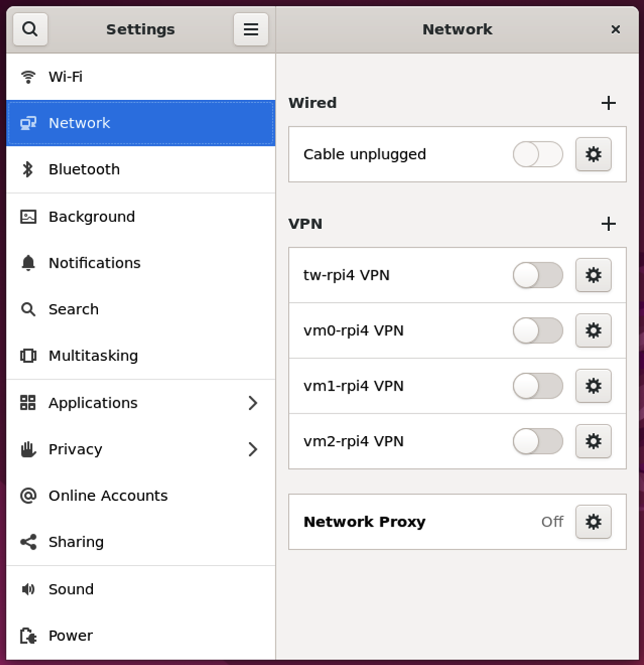Open the Bluetooth settings panel
The image size is (644, 665).
pos(84,169)
